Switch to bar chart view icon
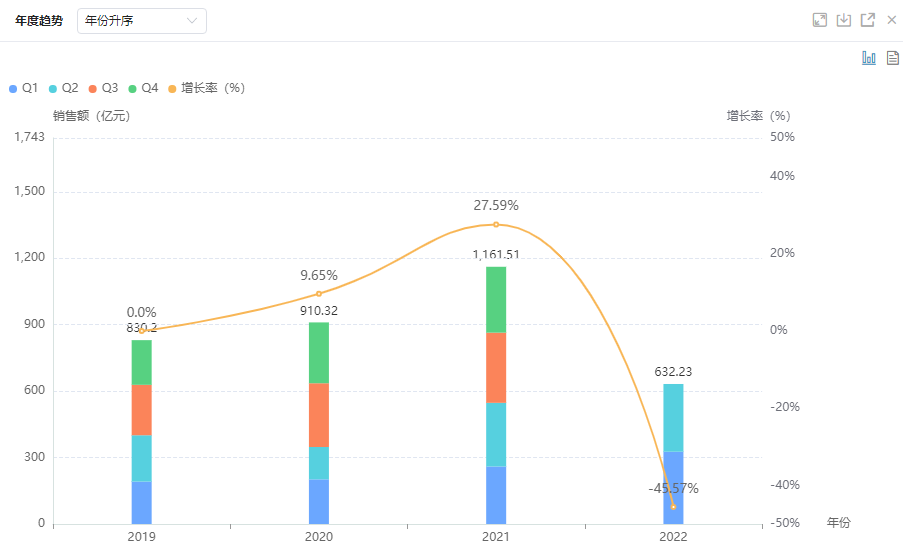The height and width of the screenshot is (551, 903). tap(869, 58)
